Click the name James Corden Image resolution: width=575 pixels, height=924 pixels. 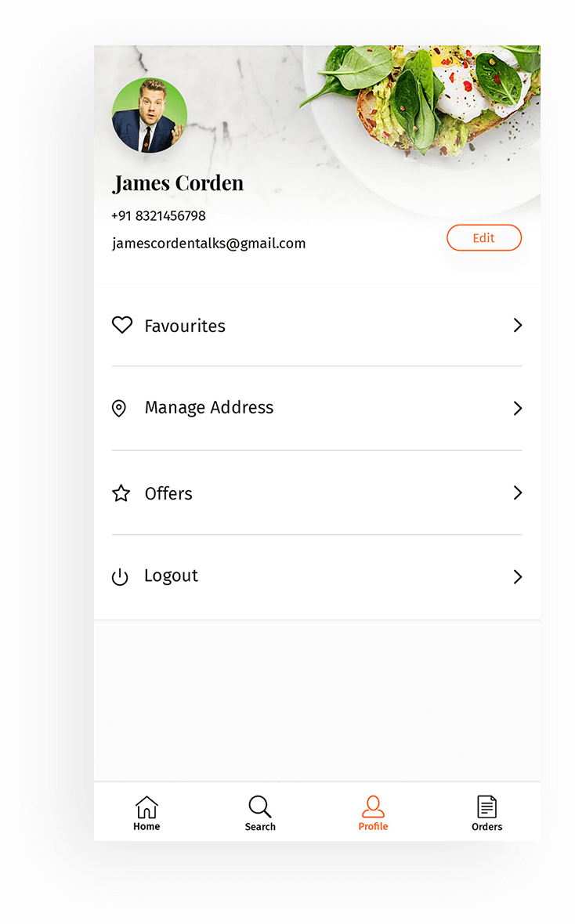tap(178, 183)
